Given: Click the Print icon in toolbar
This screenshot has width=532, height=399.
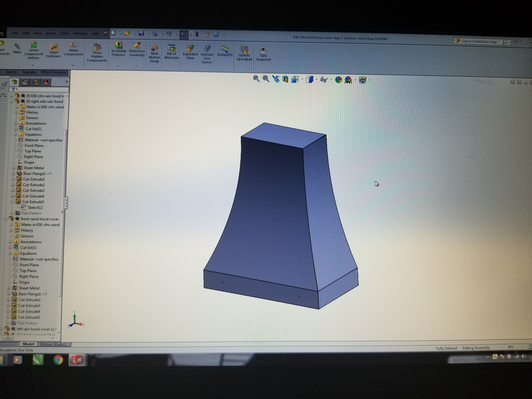Looking at the screenshot, I should tap(155, 34).
